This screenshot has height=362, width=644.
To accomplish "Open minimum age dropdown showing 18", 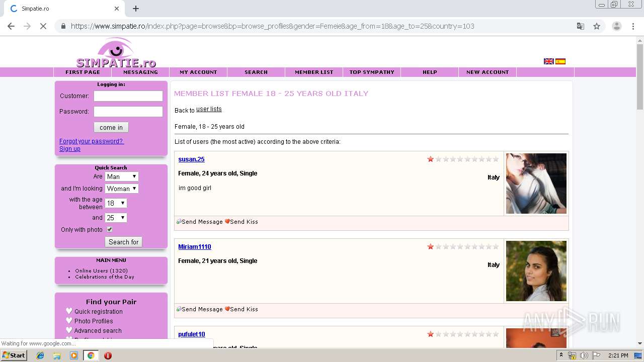I will [x=116, y=203].
